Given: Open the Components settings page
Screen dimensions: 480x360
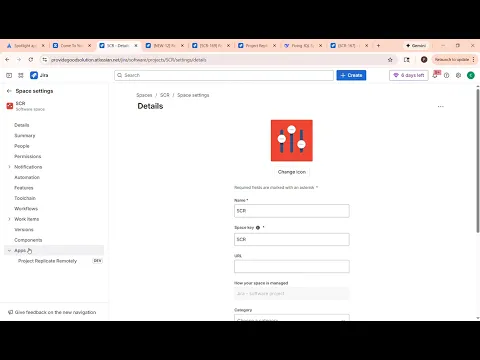Looking at the screenshot, I should click(28, 240).
